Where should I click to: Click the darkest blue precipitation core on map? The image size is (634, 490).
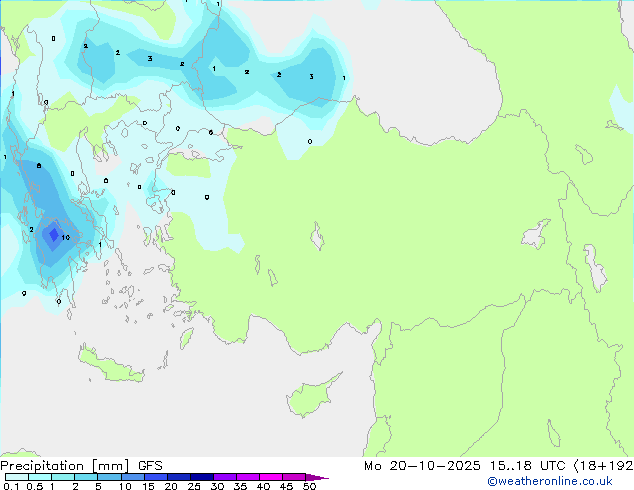click(54, 234)
